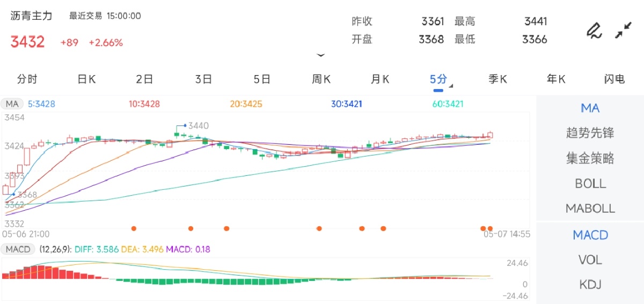Click the 05-07 14:55 end time label
This screenshot has width=644, height=304.
tap(507, 234)
